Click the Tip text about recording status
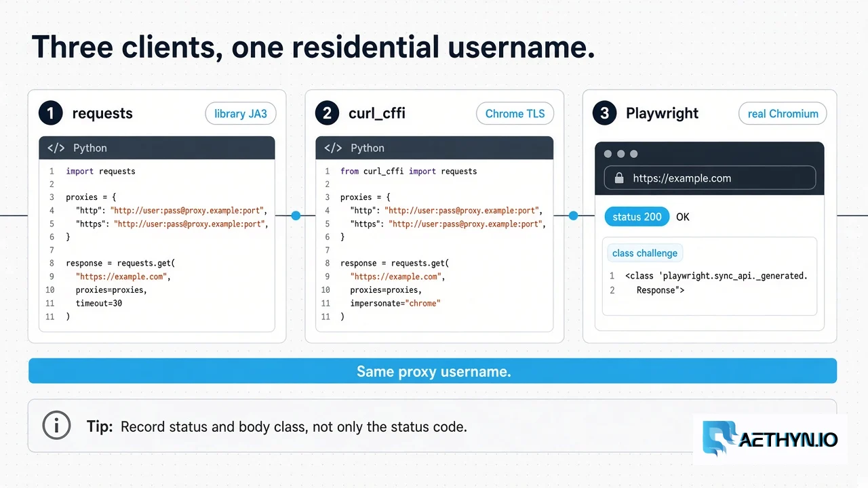 click(x=294, y=427)
